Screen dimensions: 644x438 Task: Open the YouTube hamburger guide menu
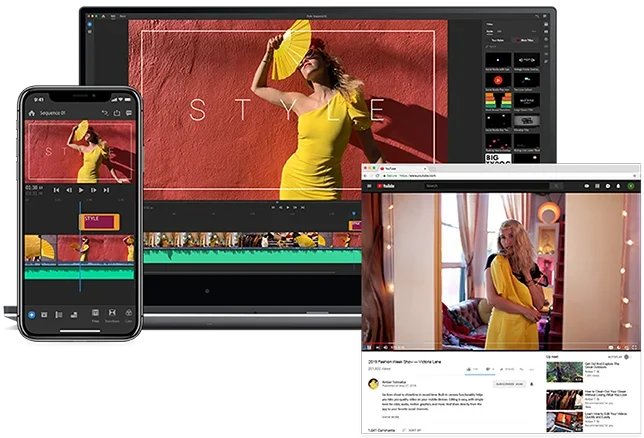point(369,186)
